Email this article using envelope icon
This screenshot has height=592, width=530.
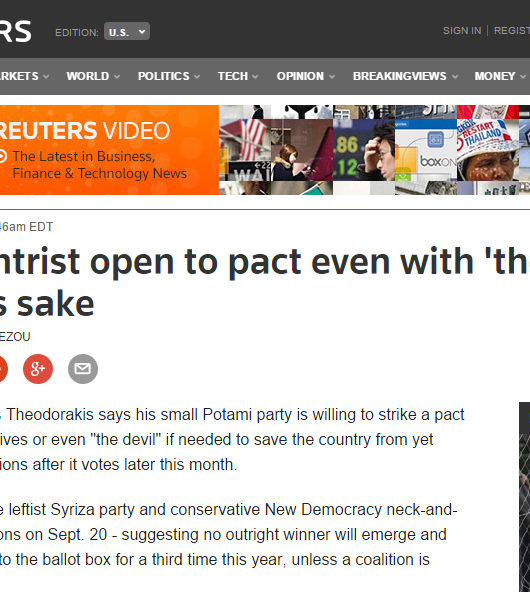coord(83,369)
